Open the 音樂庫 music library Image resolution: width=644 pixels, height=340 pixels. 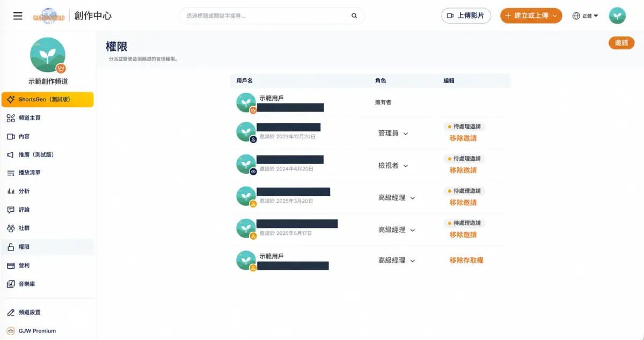tap(48, 284)
